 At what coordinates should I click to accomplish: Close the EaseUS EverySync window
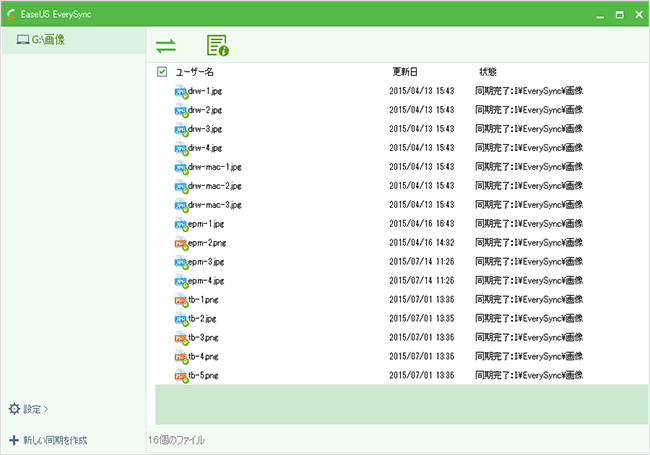coord(639,15)
